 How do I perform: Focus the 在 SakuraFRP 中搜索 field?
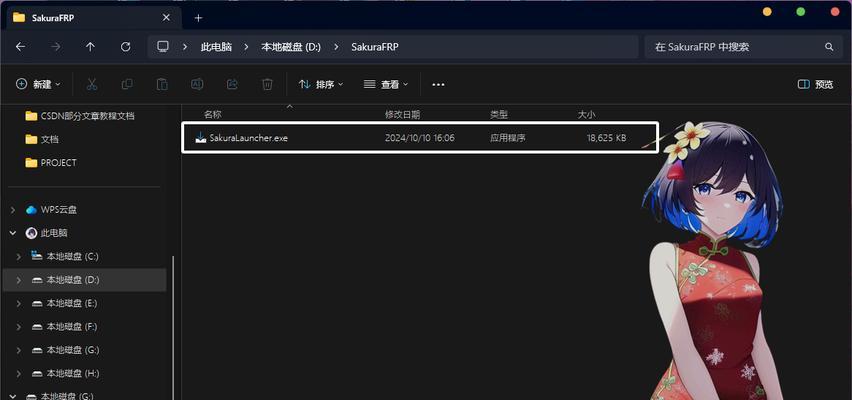click(742, 47)
